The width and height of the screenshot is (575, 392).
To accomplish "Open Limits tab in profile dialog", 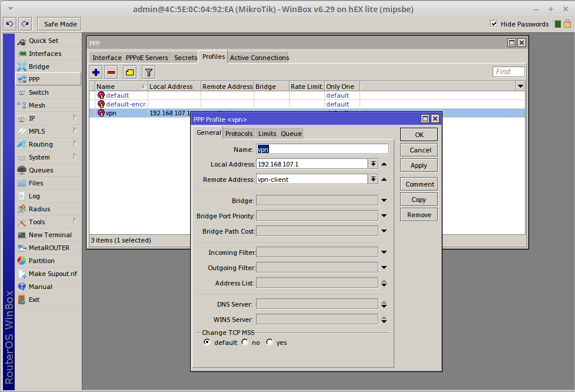I will click(267, 134).
